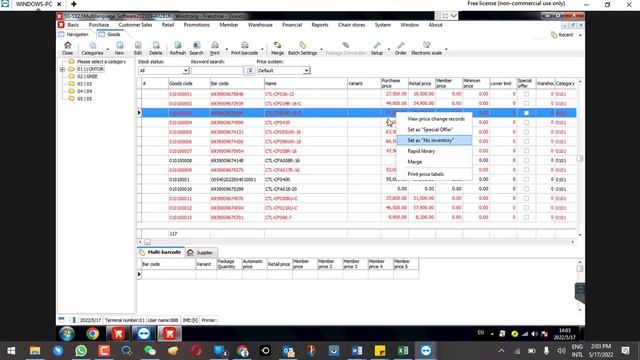Switch to the Navigation tab
The width and height of the screenshot is (640, 360).
click(x=74, y=35)
